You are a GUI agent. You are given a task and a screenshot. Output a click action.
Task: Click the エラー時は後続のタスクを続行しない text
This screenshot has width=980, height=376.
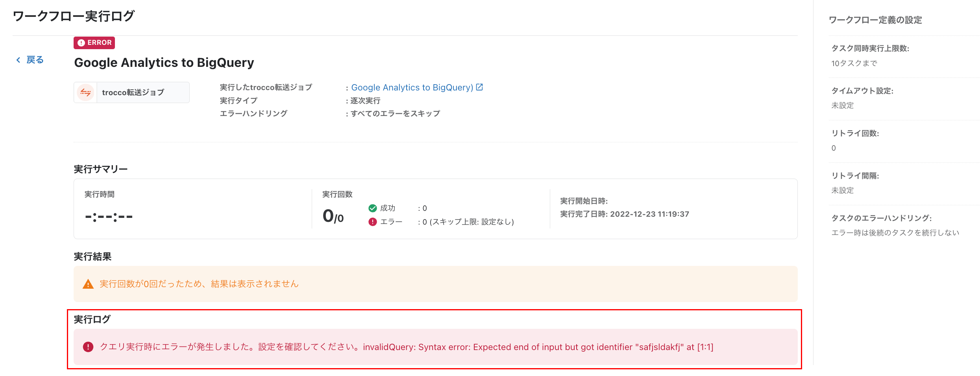point(895,233)
